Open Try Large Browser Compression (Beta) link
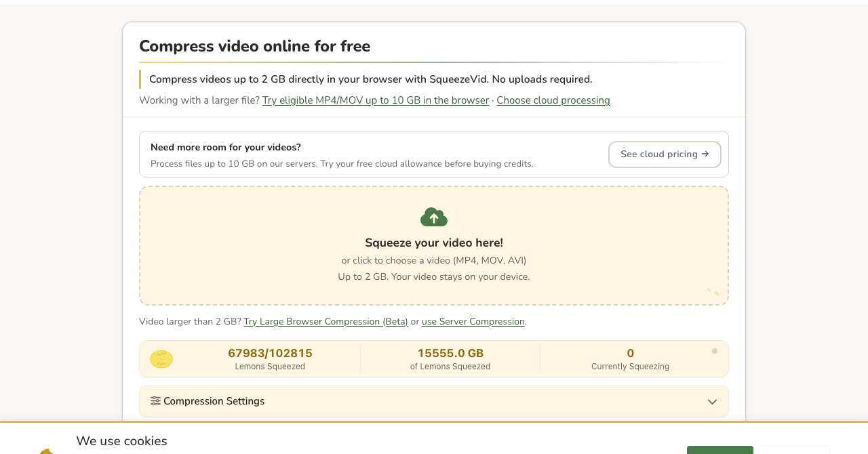 pyautogui.click(x=325, y=322)
